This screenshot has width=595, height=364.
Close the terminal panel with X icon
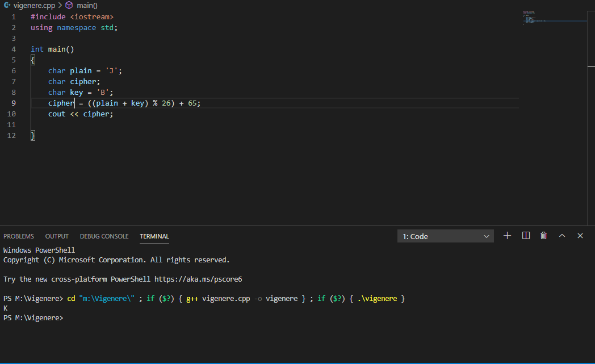coord(580,235)
